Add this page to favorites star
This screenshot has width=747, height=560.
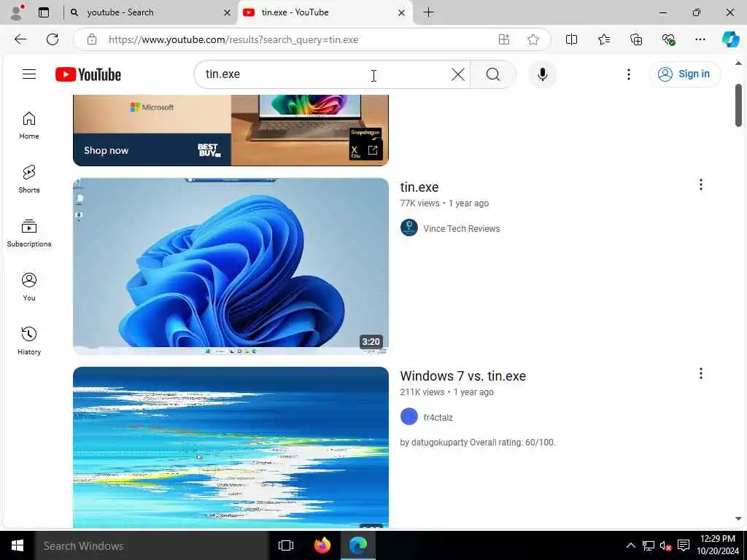(533, 39)
